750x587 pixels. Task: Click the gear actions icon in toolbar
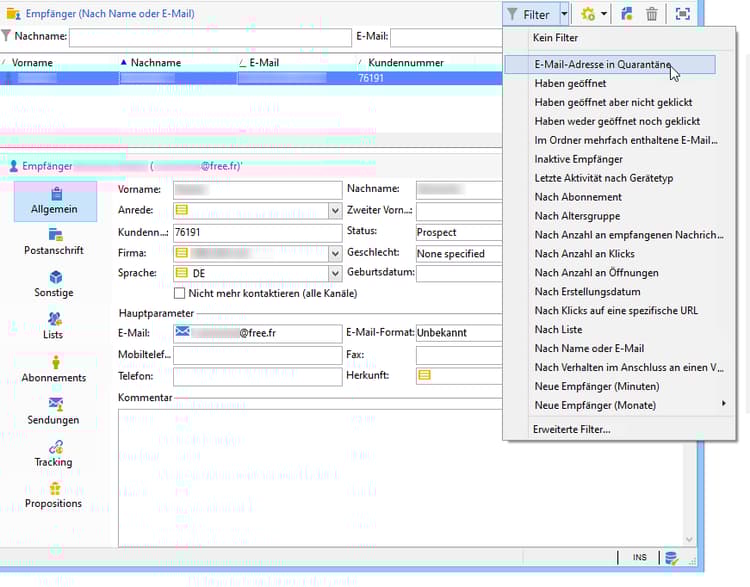[588, 14]
